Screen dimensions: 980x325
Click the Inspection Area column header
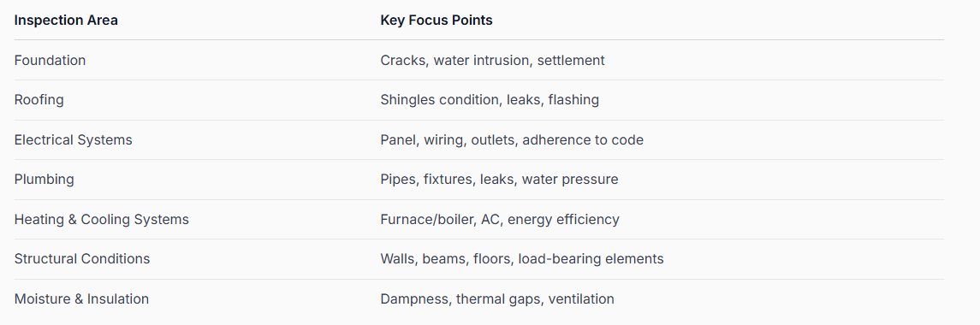(x=66, y=21)
